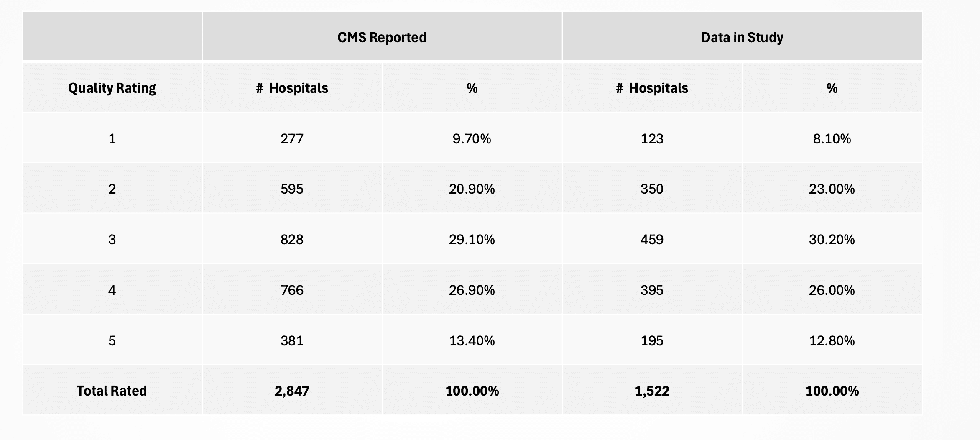Select the 766 hospitals cell
The height and width of the screenshot is (440, 980).
(x=292, y=290)
